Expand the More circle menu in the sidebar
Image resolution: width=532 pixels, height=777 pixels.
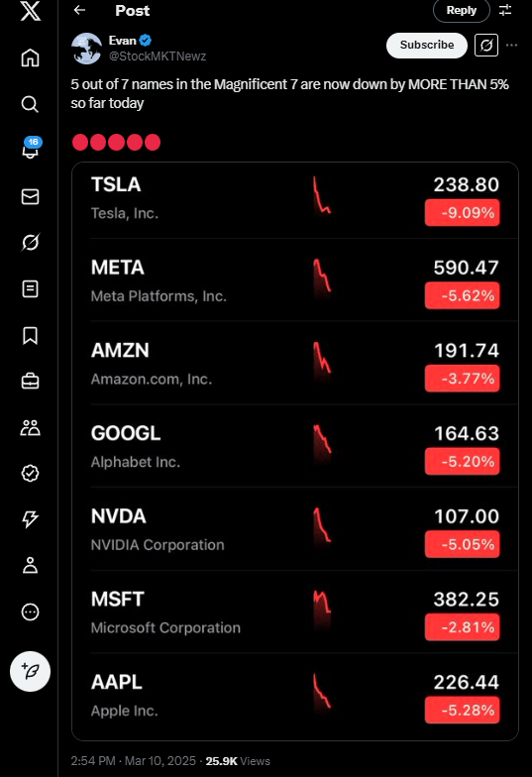click(30, 612)
